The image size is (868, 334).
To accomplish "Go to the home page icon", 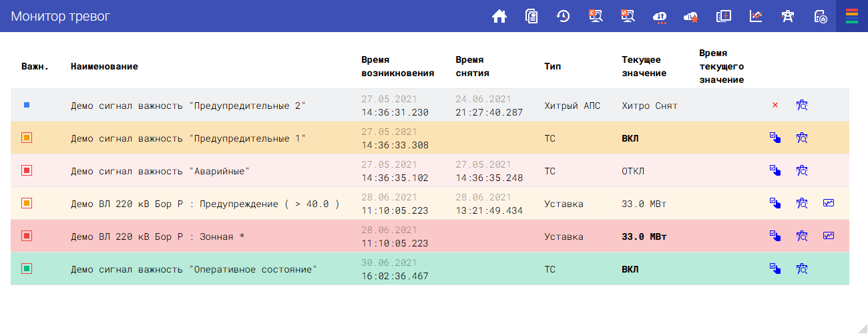I will click(x=499, y=17).
